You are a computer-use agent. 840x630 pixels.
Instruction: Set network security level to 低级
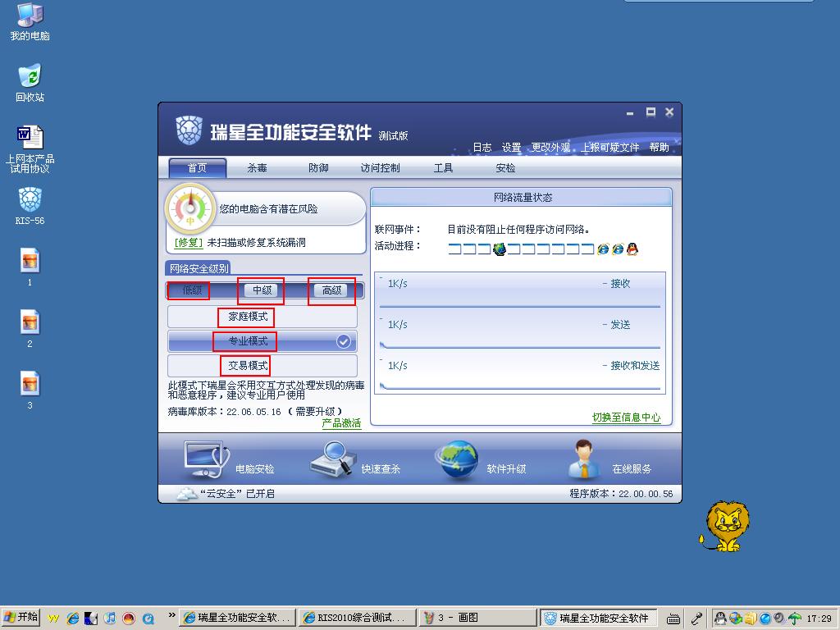(192, 290)
